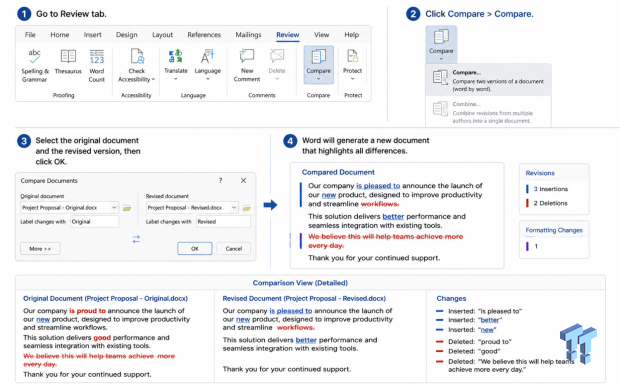Click the Revised label changes field
The width and height of the screenshot is (620, 385).
(x=223, y=222)
